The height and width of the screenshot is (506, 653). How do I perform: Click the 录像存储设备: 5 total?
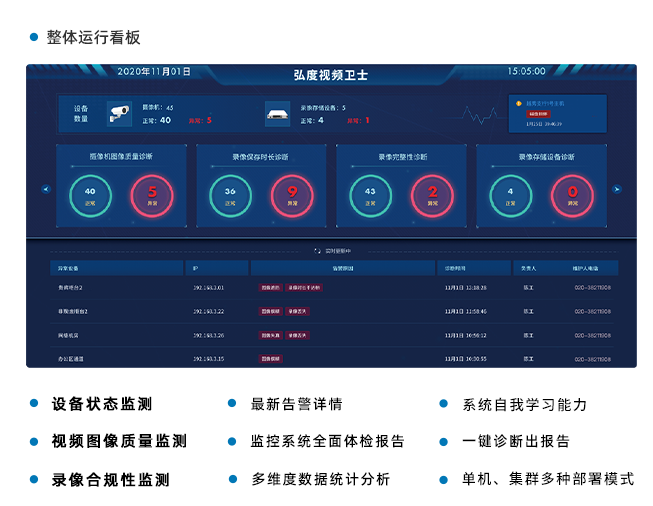323,108
